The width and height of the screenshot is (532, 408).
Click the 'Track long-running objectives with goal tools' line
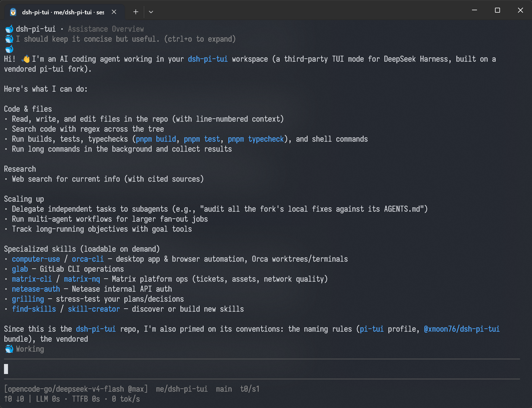(98, 229)
